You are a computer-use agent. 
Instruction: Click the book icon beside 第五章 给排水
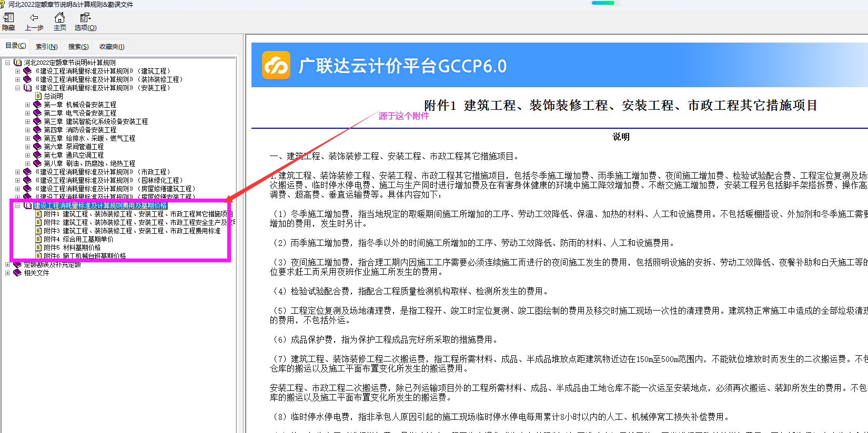[x=37, y=138]
